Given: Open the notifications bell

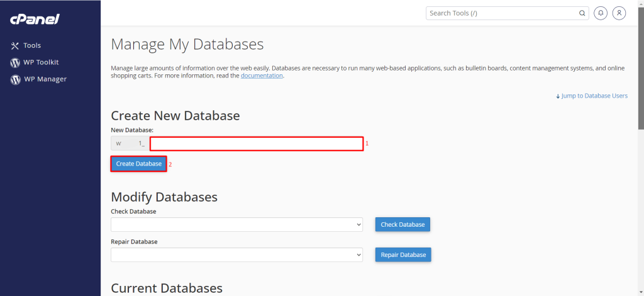Looking at the screenshot, I should (x=601, y=13).
